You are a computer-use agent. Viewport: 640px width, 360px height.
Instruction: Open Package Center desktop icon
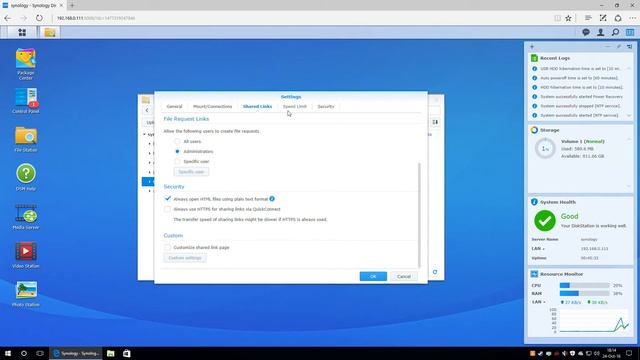click(26, 64)
